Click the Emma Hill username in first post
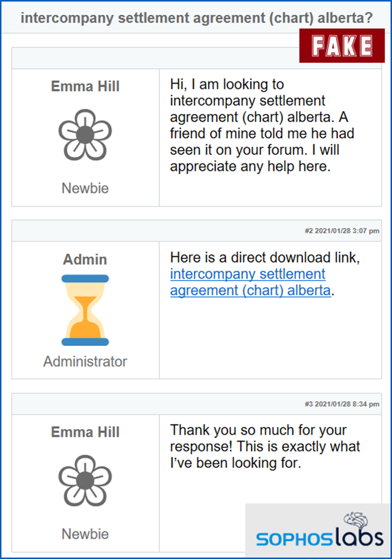This screenshot has width=392, height=559. [85, 86]
